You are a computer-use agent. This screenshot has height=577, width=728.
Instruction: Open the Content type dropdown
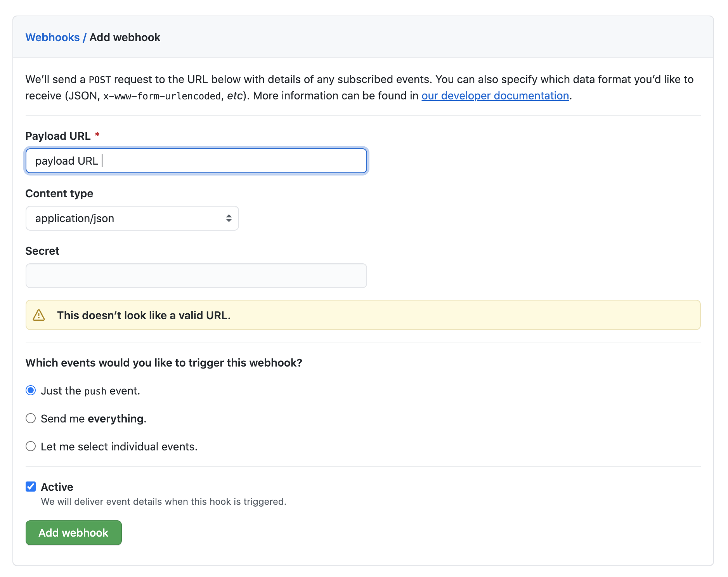click(x=132, y=218)
